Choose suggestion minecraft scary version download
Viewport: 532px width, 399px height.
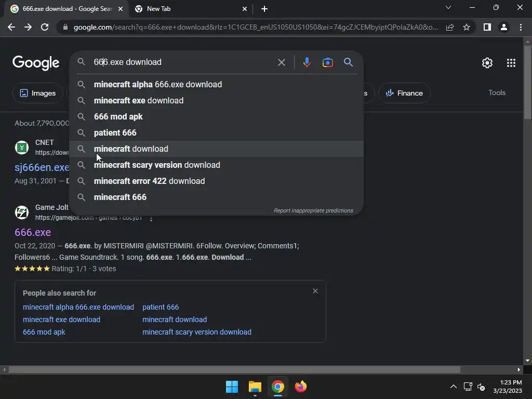(x=217, y=165)
